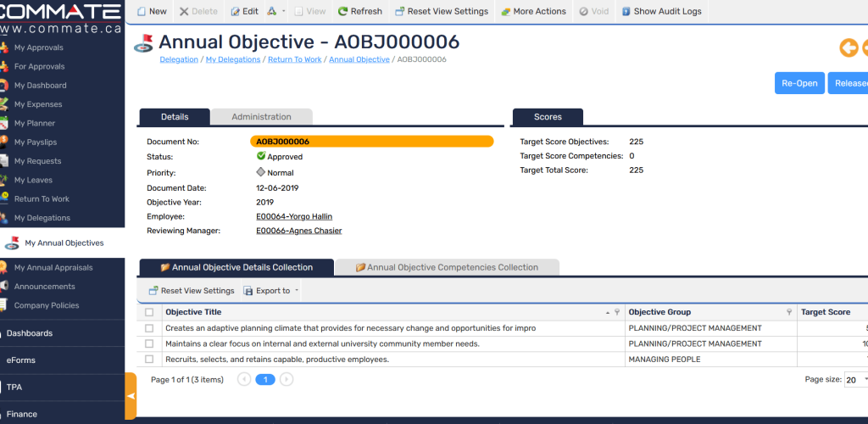
Task: Refresh the annual objective record
Action: point(359,11)
